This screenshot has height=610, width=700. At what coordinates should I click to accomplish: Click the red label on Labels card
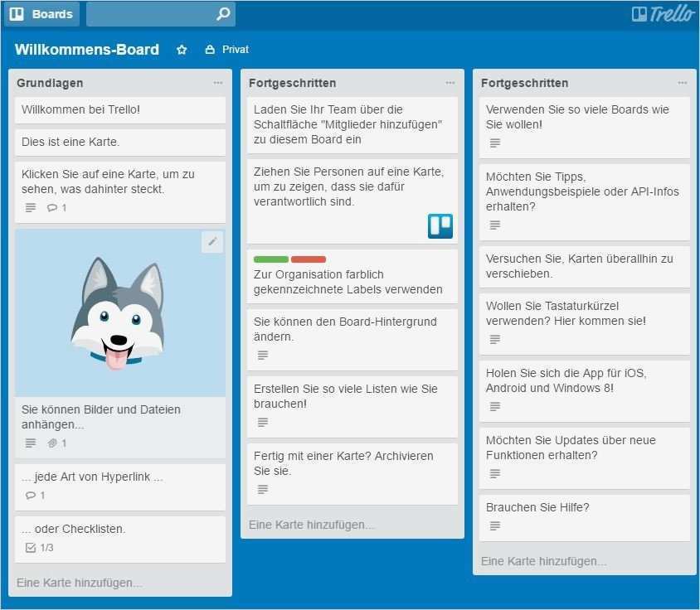308,259
